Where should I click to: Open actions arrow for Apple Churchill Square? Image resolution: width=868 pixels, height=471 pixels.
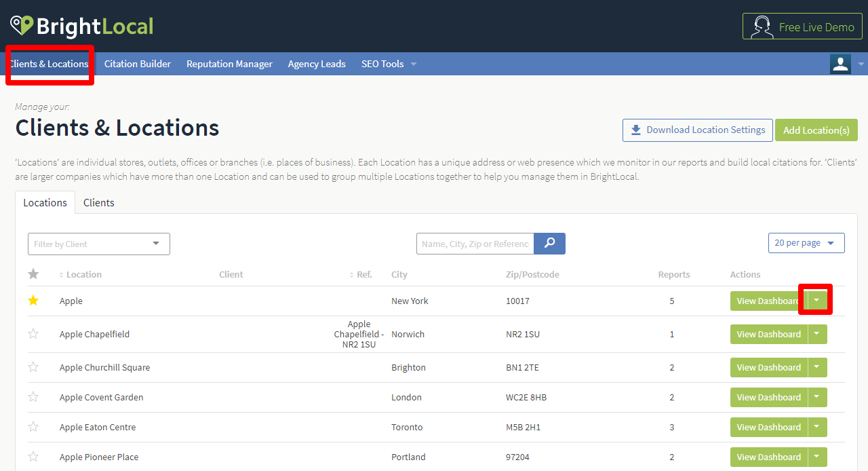(817, 367)
